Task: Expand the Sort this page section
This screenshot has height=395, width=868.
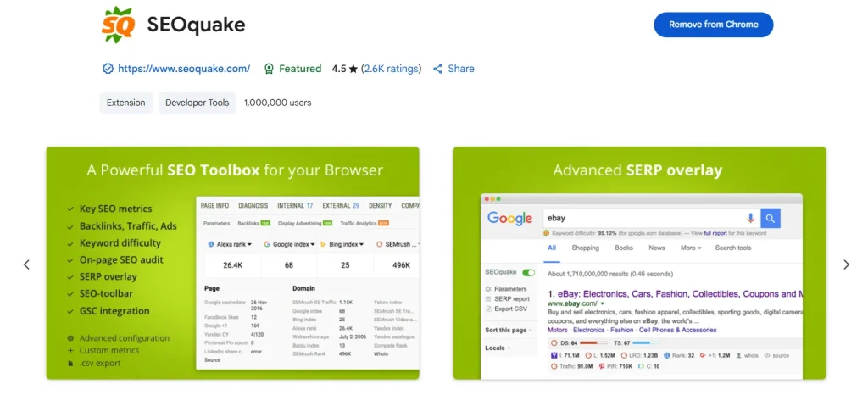Action: [509, 329]
